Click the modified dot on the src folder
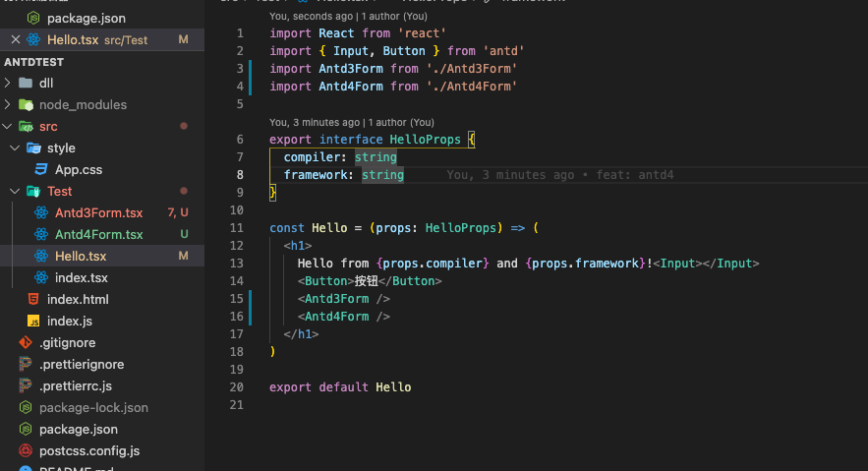Screen dimensions: 868x471 click(x=184, y=126)
